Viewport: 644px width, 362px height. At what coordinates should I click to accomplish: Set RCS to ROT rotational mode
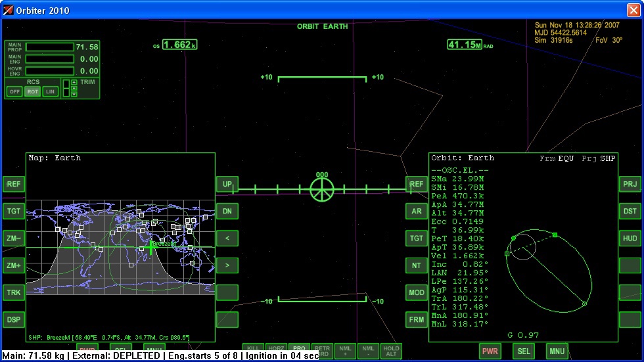click(x=32, y=91)
